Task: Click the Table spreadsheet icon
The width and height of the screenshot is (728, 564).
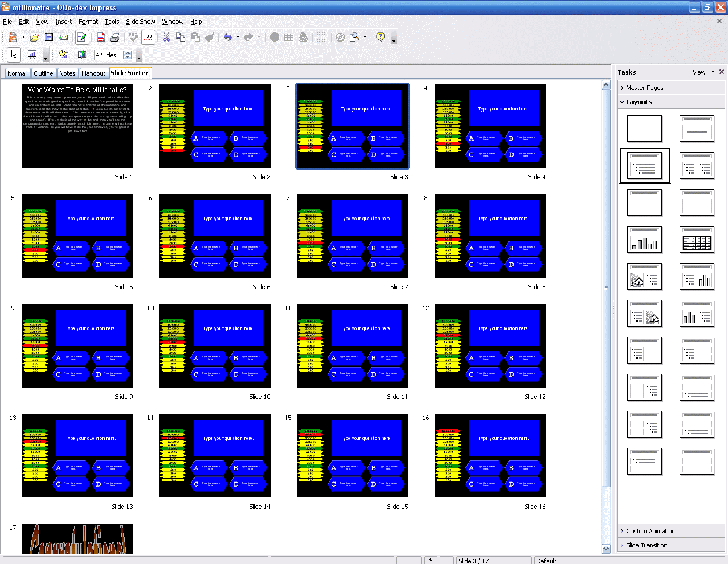Action: pos(289,37)
